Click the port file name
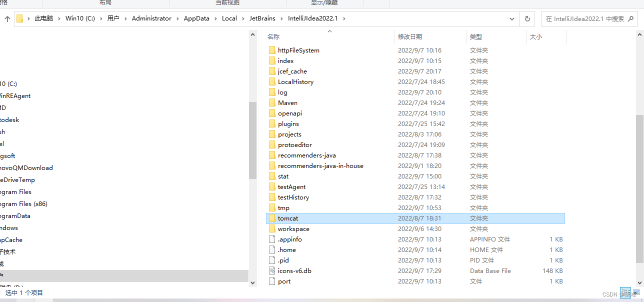This screenshot has height=302, width=644. 284,281
